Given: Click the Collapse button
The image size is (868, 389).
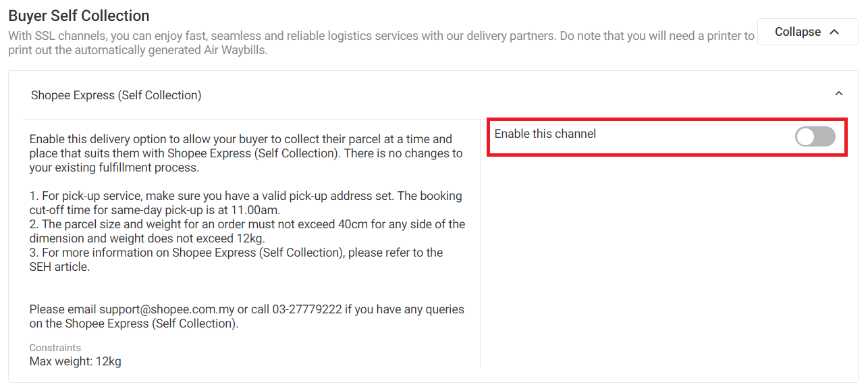Looking at the screenshot, I should pyautogui.click(x=807, y=32).
